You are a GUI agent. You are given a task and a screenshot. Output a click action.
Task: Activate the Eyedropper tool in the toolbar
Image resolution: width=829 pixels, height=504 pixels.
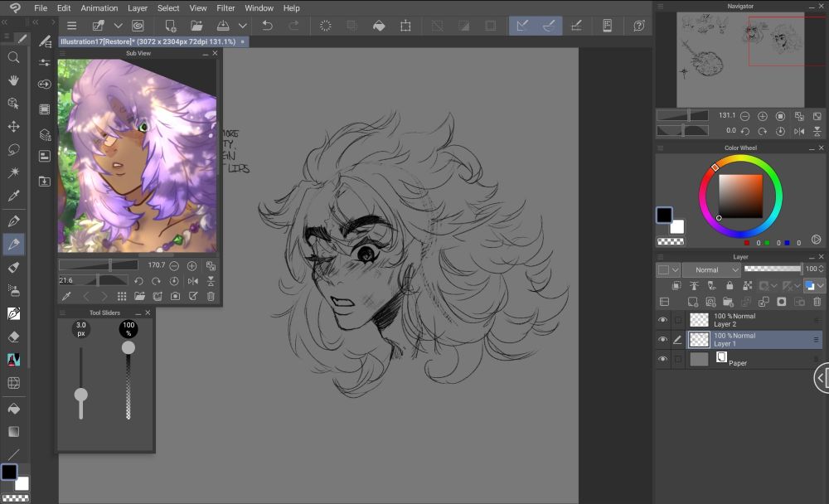pos(13,196)
